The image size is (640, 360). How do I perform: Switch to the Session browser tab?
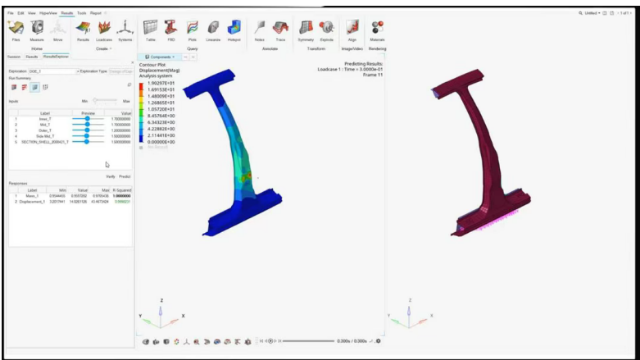point(14,57)
